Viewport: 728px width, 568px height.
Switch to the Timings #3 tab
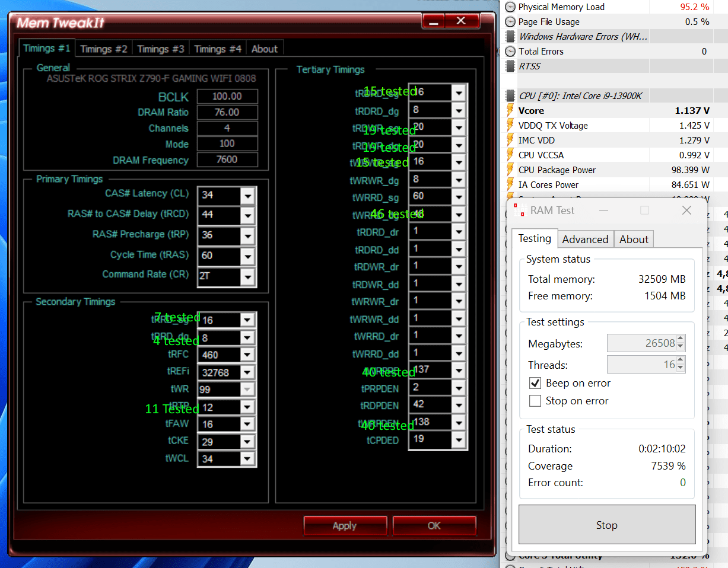[161, 49]
